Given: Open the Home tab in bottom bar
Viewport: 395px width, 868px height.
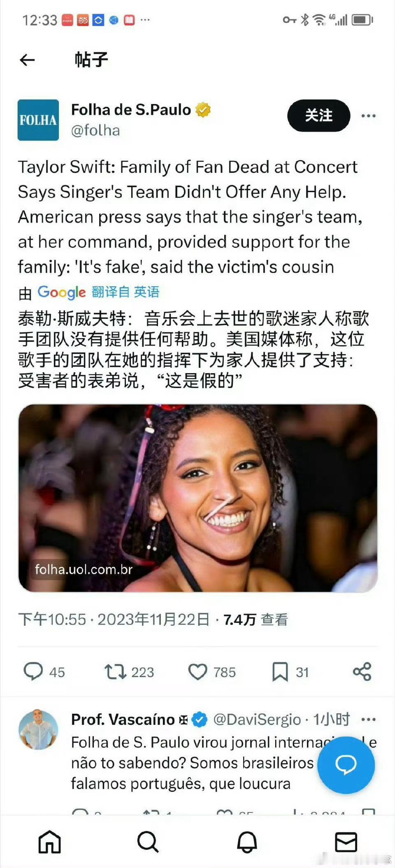Looking at the screenshot, I should [49, 842].
